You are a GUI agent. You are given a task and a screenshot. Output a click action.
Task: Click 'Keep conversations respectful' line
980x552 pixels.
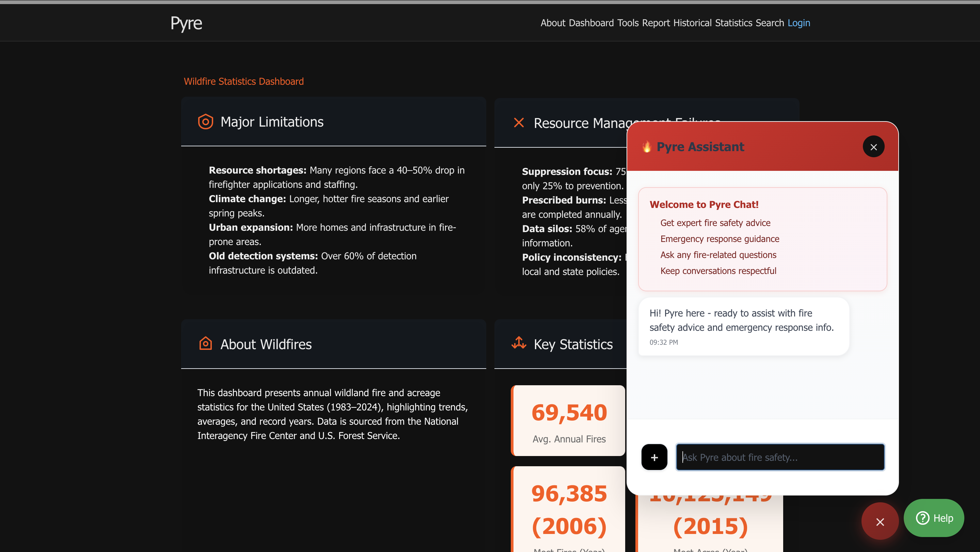point(718,271)
